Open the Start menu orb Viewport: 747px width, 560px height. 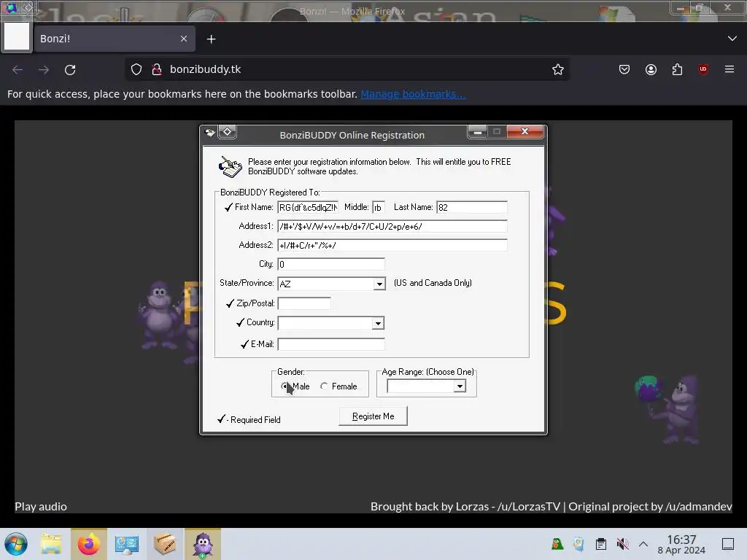point(16,544)
